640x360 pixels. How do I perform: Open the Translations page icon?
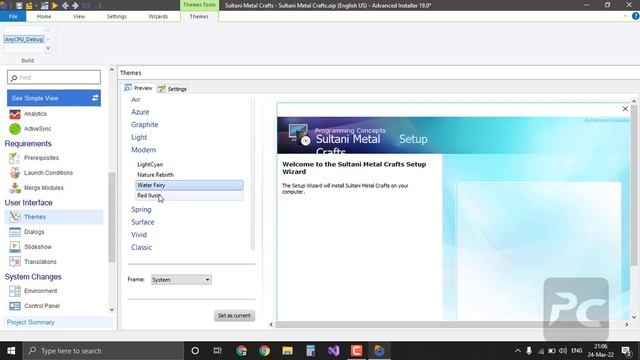(15, 262)
